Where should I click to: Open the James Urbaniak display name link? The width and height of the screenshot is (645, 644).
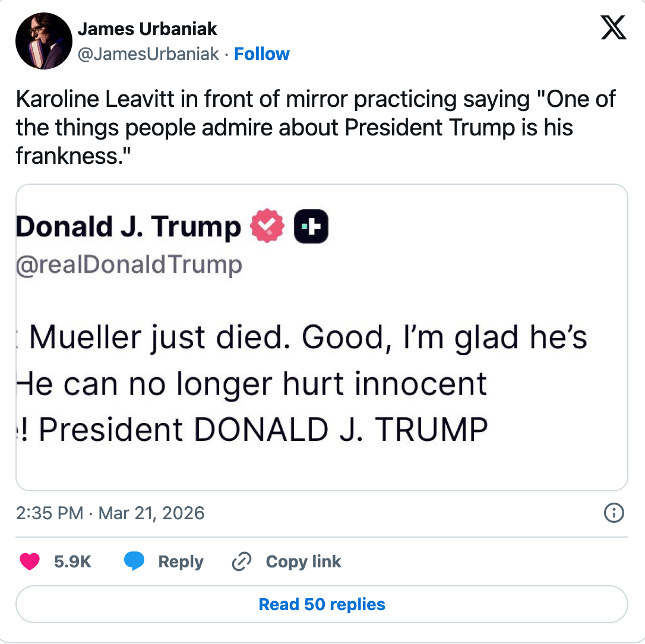148,29
